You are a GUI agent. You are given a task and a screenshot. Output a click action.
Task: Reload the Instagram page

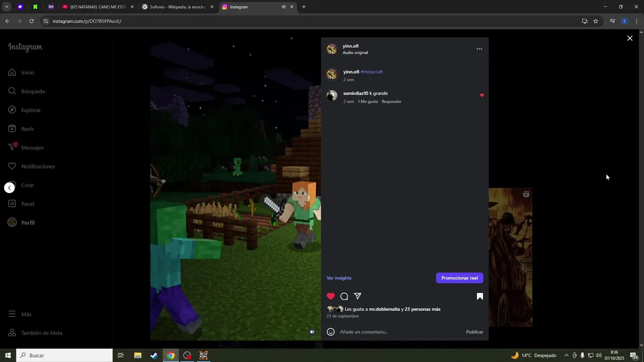[x=31, y=21]
